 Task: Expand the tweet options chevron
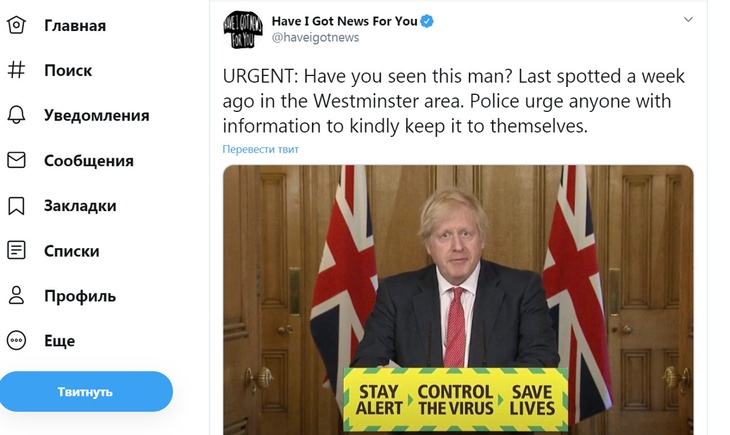click(x=688, y=20)
